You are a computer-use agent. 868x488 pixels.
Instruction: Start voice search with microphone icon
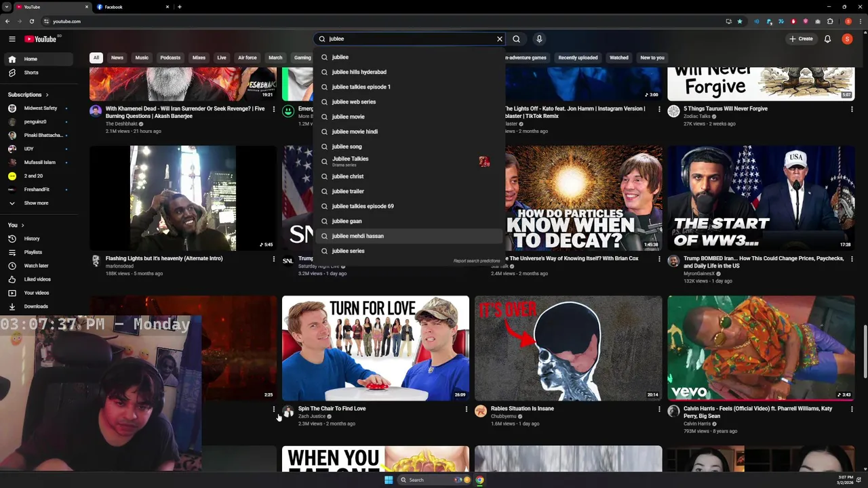(539, 39)
